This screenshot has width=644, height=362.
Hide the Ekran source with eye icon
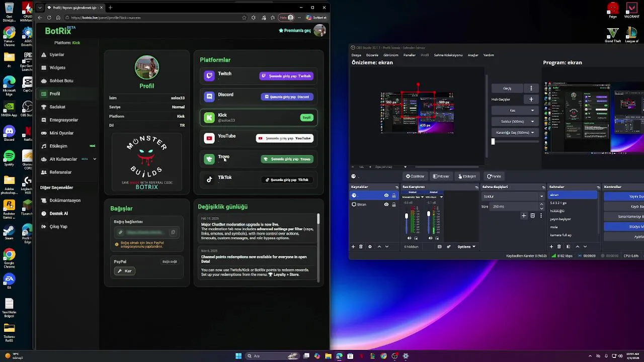(386, 205)
